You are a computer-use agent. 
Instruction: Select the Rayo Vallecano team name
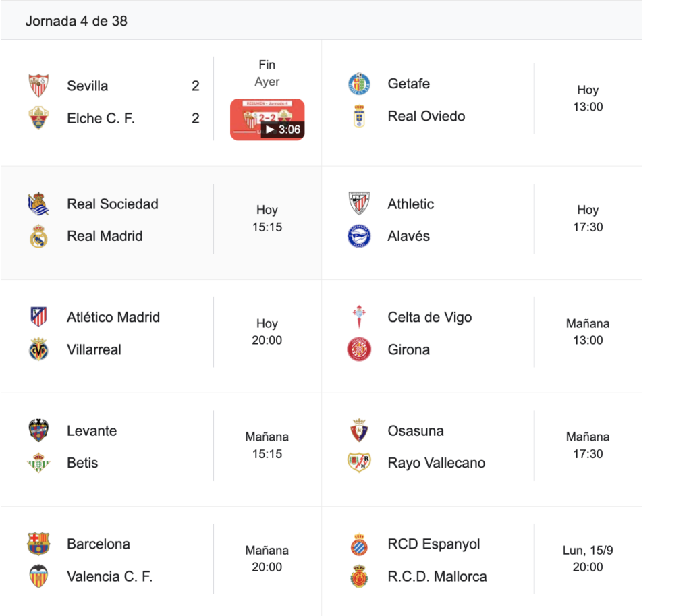pos(437,463)
